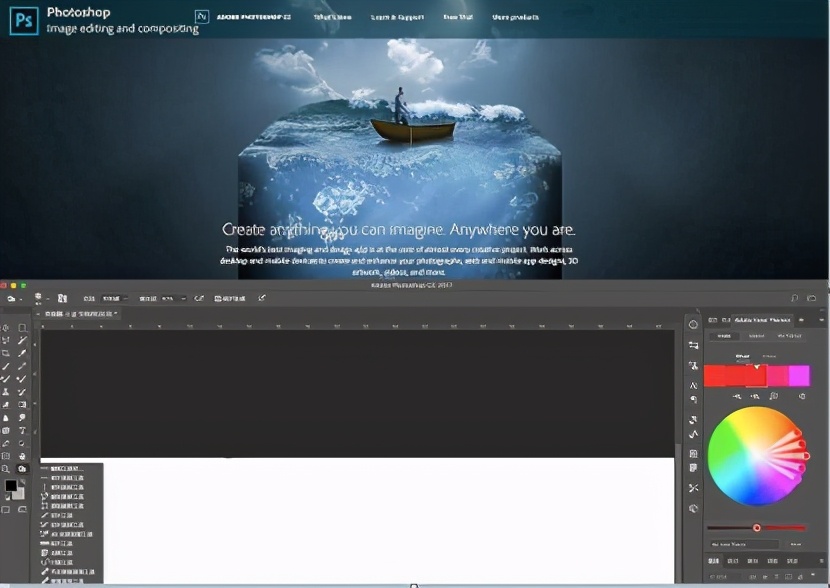Open the tool preset dropdown in options bar

(14, 298)
